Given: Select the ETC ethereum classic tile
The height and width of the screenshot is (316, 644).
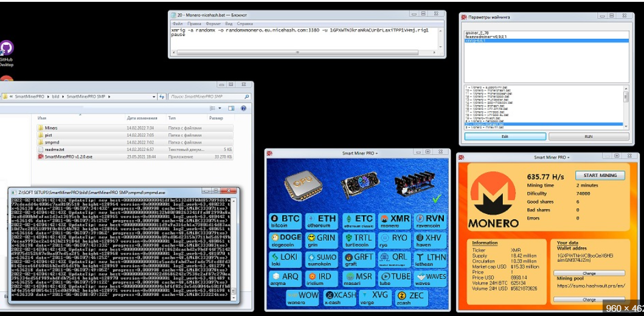Looking at the screenshot, I should (358, 221).
